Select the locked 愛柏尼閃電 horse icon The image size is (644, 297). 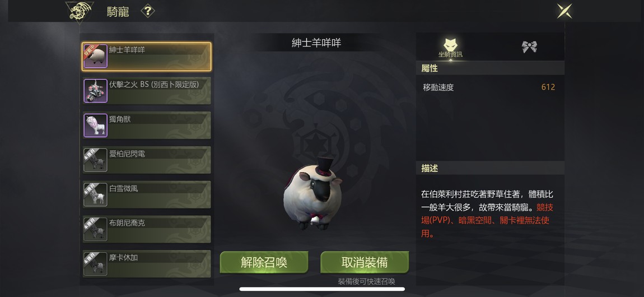(x=96, y=160)
